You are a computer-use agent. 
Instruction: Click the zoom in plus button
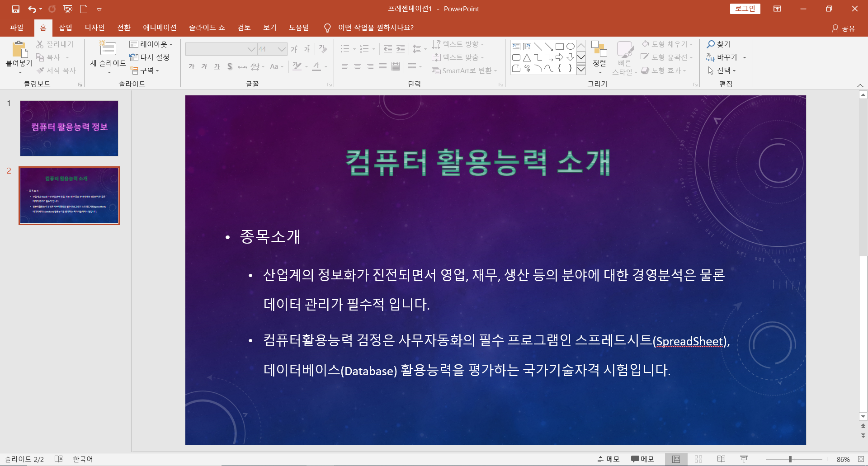pyautogui.click(x=827, y=459)
